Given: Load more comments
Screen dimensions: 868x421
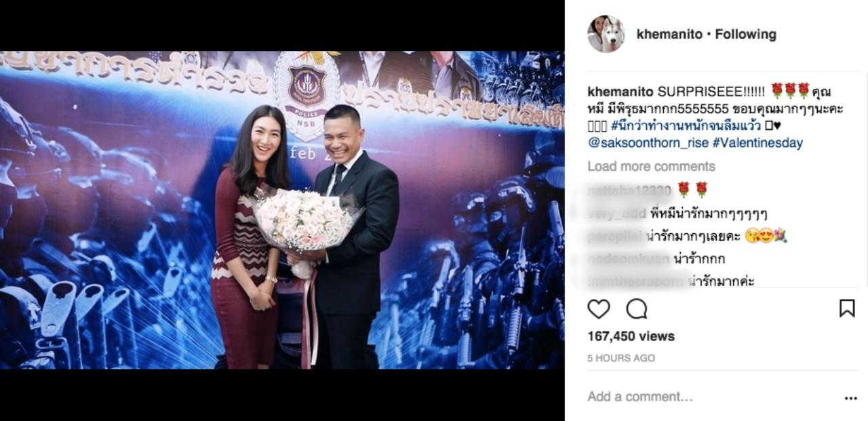Looking at the screenshot, I should click(x=651, y=166).
